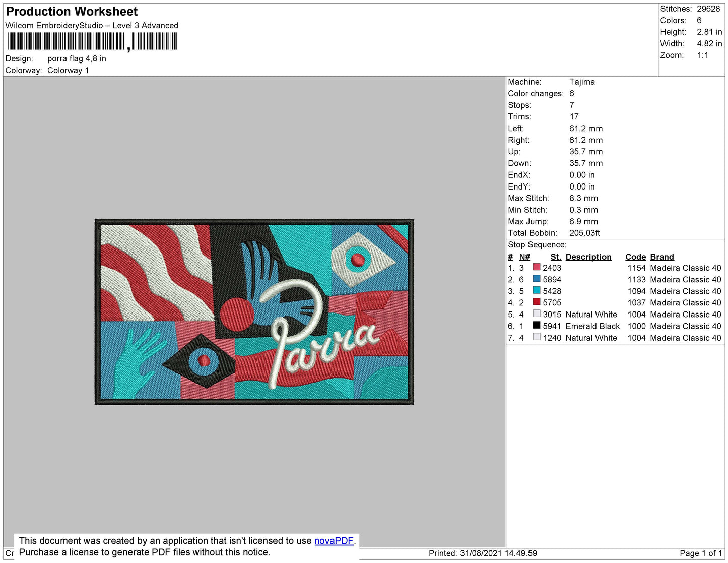The height and width of the screenshot is (563, 728).
Task: Click the Width value '4.82 in'
Action: pos(709,43)
